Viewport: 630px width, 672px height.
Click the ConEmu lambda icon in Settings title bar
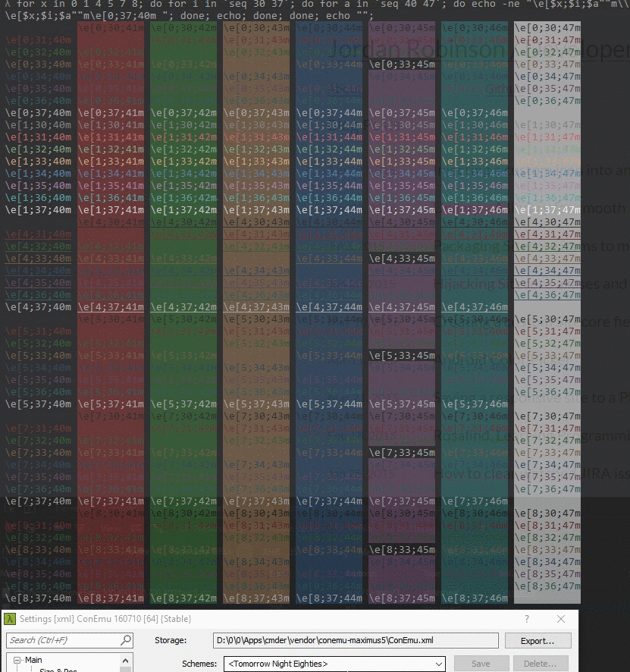9,619
